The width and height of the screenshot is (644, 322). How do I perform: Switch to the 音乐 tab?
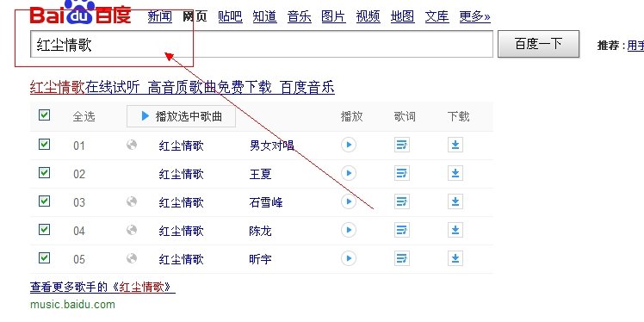(x=299, y=17)
